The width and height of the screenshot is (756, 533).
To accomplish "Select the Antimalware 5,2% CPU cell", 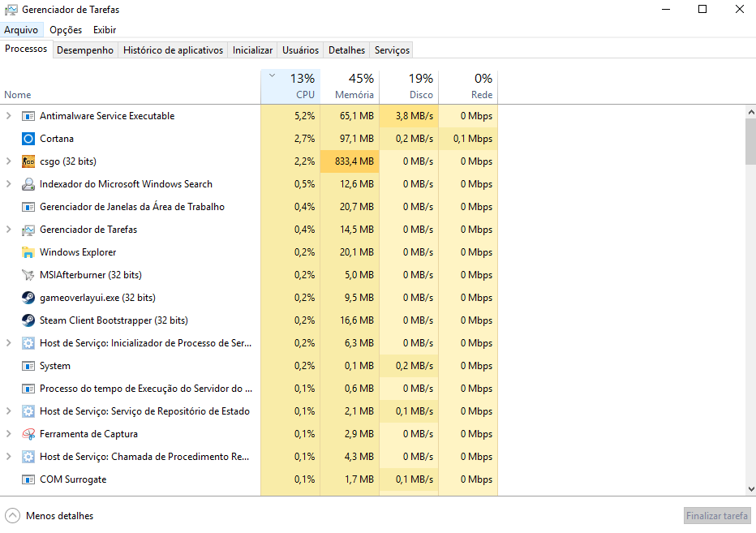I will [x=290, y=116].
